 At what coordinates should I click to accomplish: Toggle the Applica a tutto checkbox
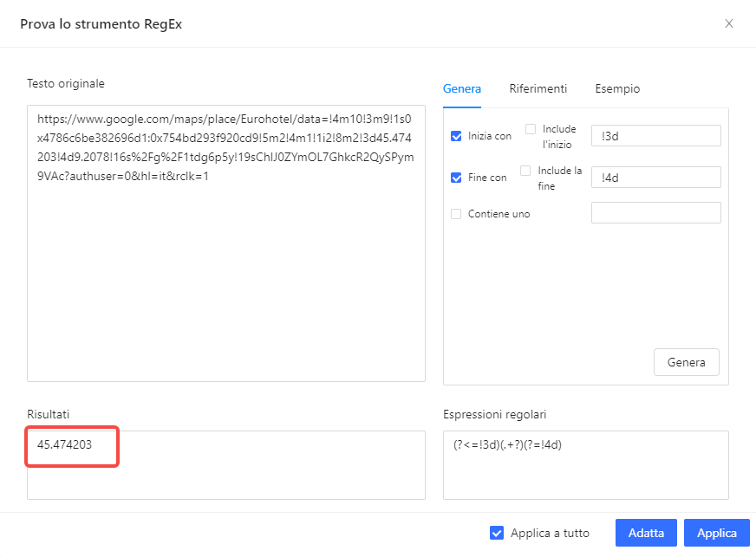click(x=497, y=533)
